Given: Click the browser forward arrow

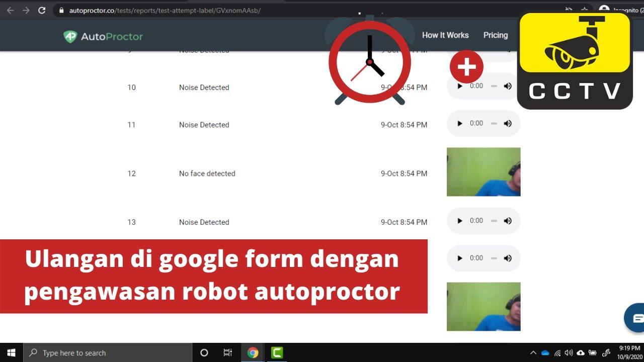Looking at the screenshot, I should 26,11.
